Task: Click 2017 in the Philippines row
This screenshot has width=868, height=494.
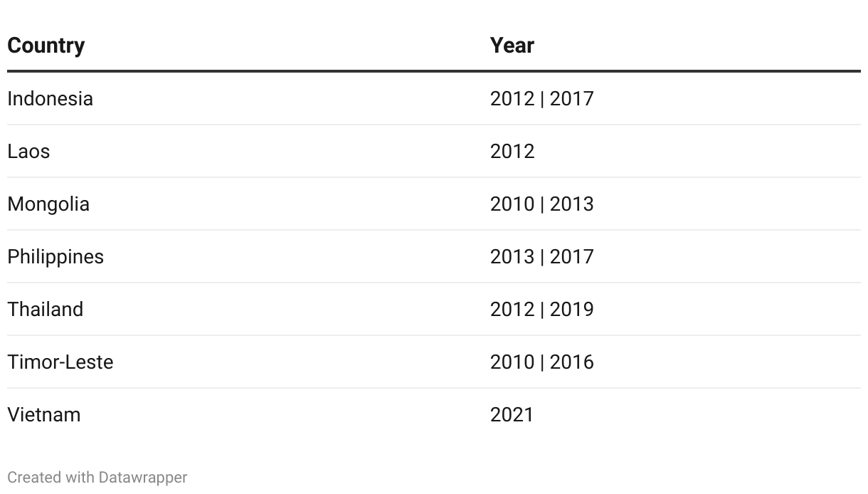Action: point(572,256)
